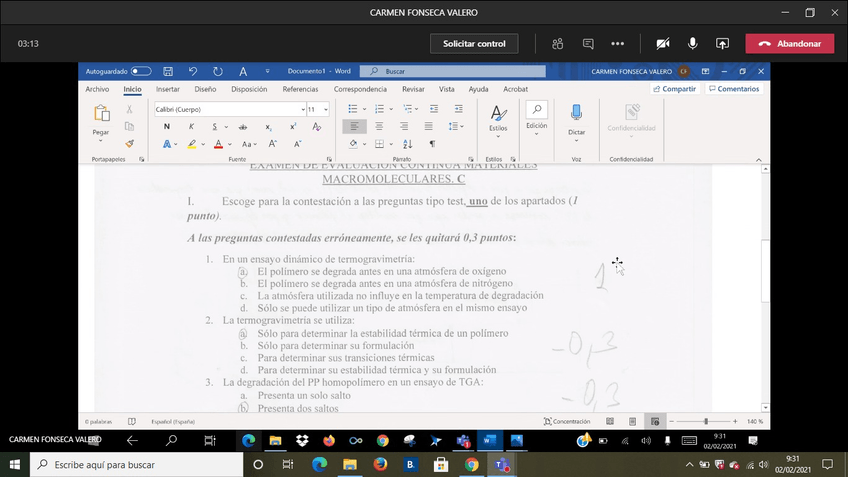848x477 pixels.
Task: Switch to the Insertar ribbon tab
Action: click(168, 89)
